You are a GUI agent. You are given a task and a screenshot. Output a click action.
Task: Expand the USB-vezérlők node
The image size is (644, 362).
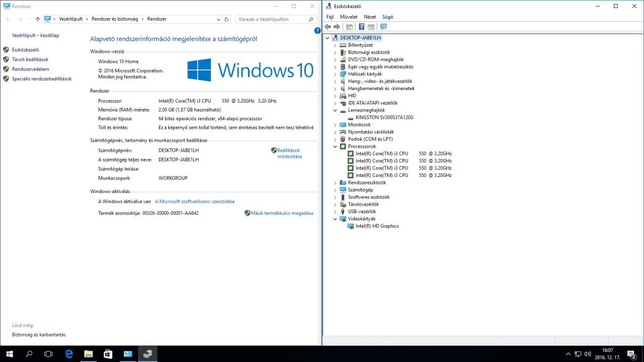point(335,212)
